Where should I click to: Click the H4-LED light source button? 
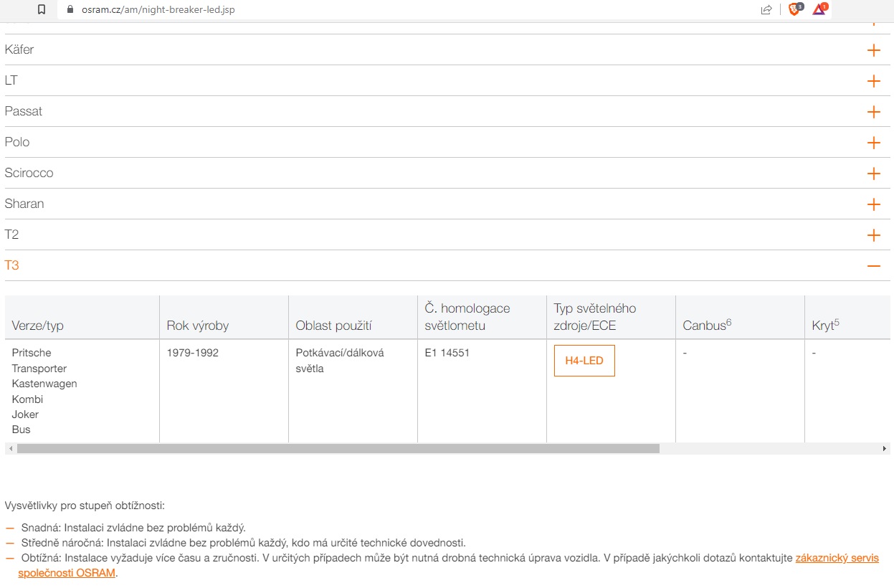coord(584,361)
